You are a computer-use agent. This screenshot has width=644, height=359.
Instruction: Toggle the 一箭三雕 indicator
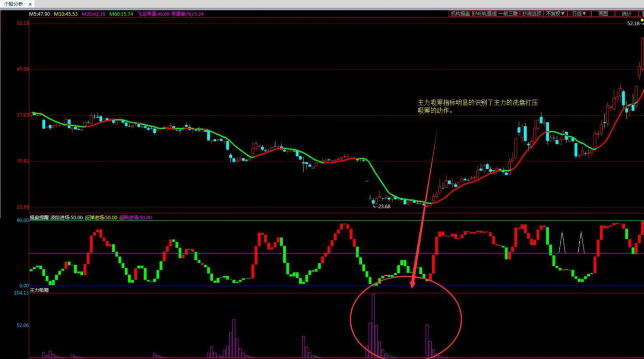click(508, 14)
